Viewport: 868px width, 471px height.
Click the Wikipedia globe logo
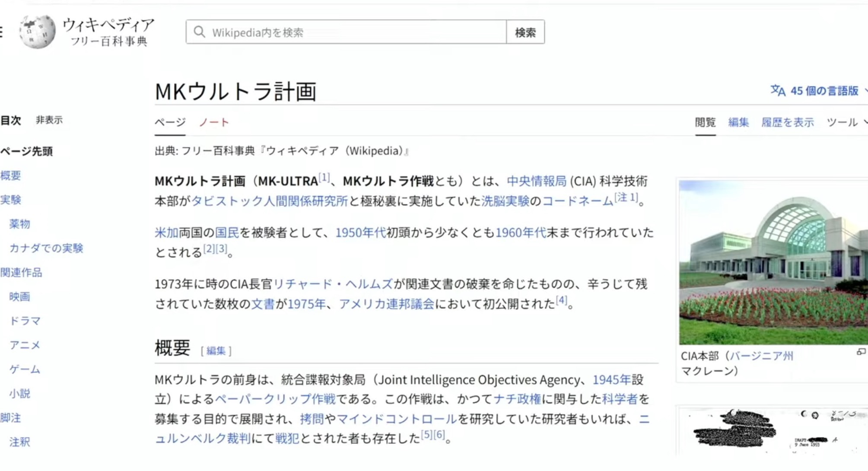pyautogui.click(x=38, y=32)
